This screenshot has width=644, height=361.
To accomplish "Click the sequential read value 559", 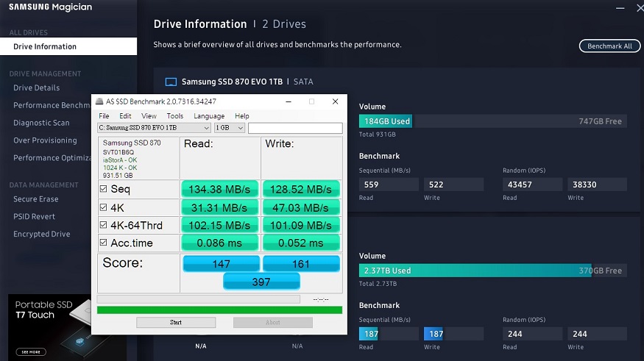I will pos(389,185).
